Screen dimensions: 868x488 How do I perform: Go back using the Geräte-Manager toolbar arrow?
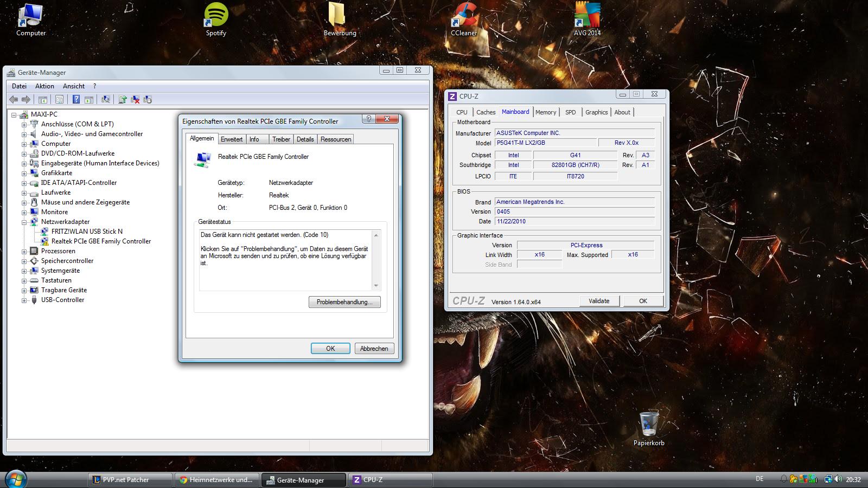coord(14,99)
